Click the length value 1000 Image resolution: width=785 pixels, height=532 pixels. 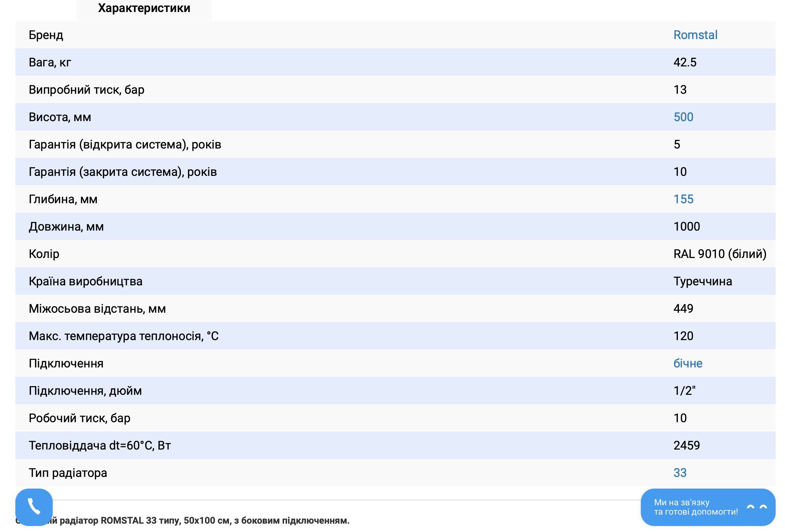pos(687,227)
